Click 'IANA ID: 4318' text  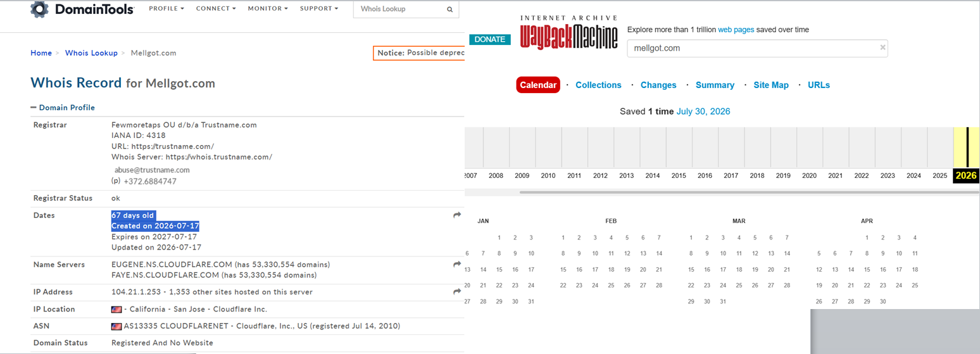click(x=139, y=136)
